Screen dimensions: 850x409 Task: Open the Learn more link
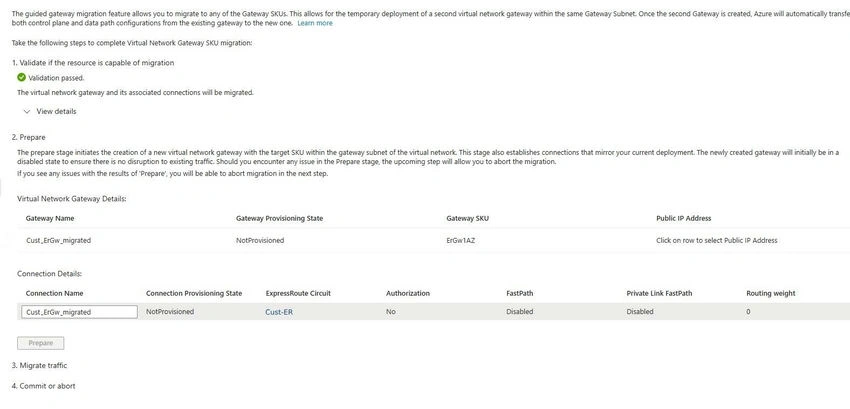click(x=315, y=23)
